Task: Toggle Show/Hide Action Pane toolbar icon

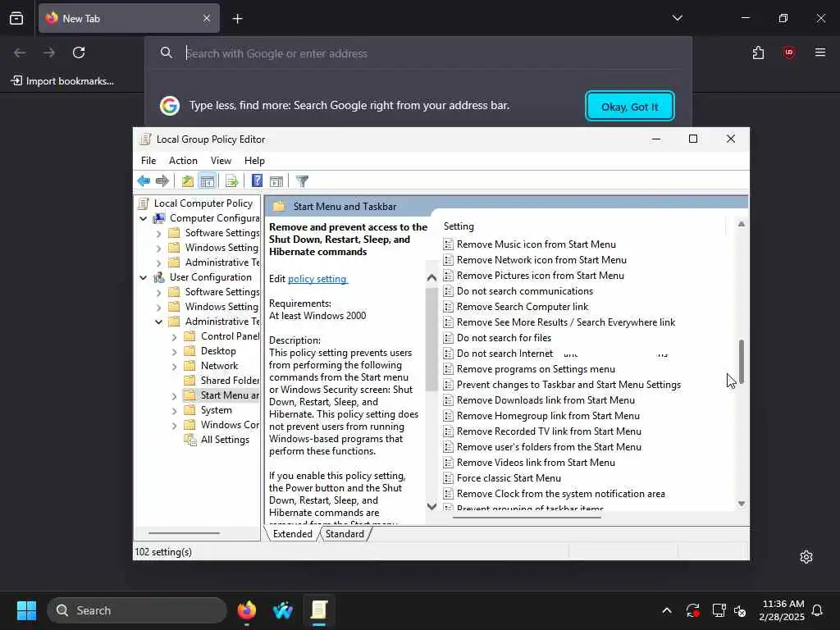Action: pyautogui.click(x=276, y=181)
